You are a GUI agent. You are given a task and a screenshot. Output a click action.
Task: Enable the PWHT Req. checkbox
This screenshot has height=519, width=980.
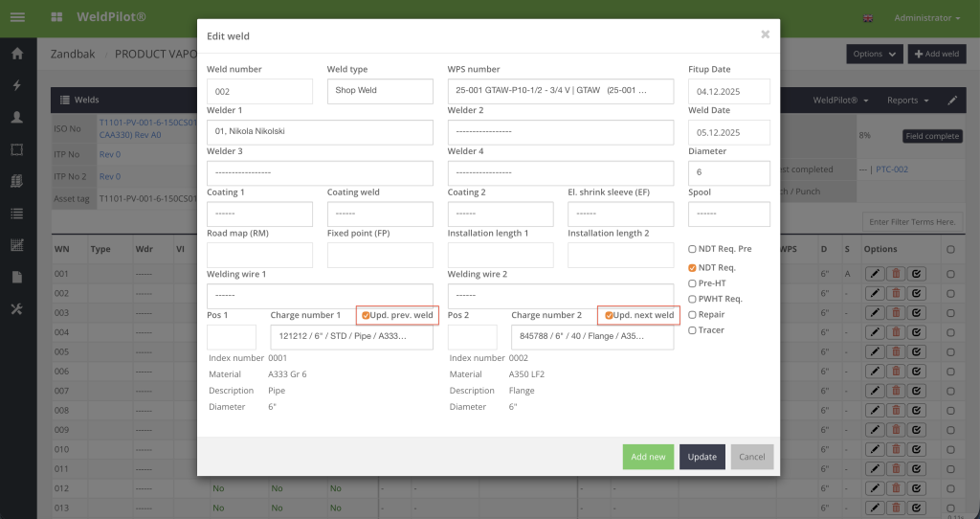(693, 299)
